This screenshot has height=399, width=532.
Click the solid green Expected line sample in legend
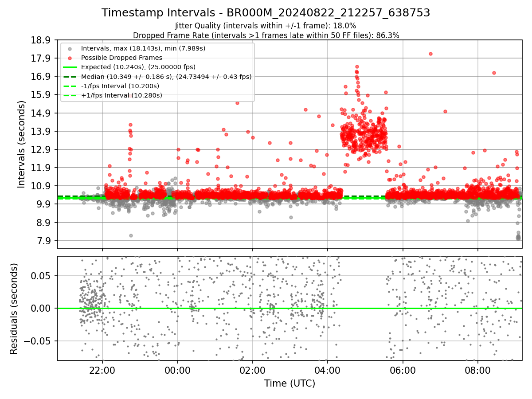(x=70, y=67)
